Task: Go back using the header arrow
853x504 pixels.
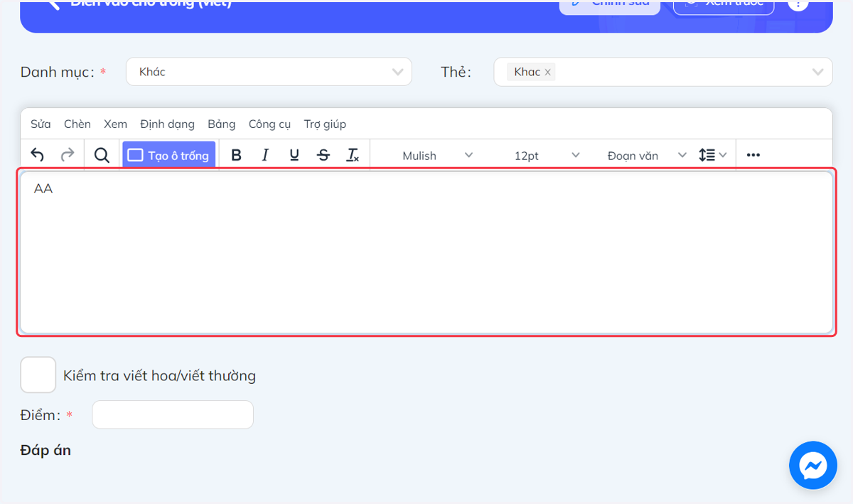Action: [x=53, y=4]
